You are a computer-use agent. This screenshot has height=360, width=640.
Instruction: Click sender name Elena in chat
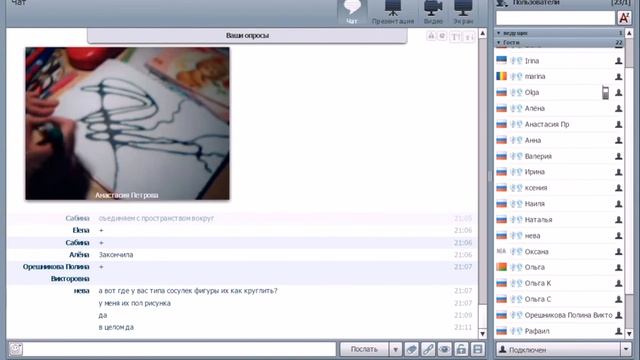[81, 231]
